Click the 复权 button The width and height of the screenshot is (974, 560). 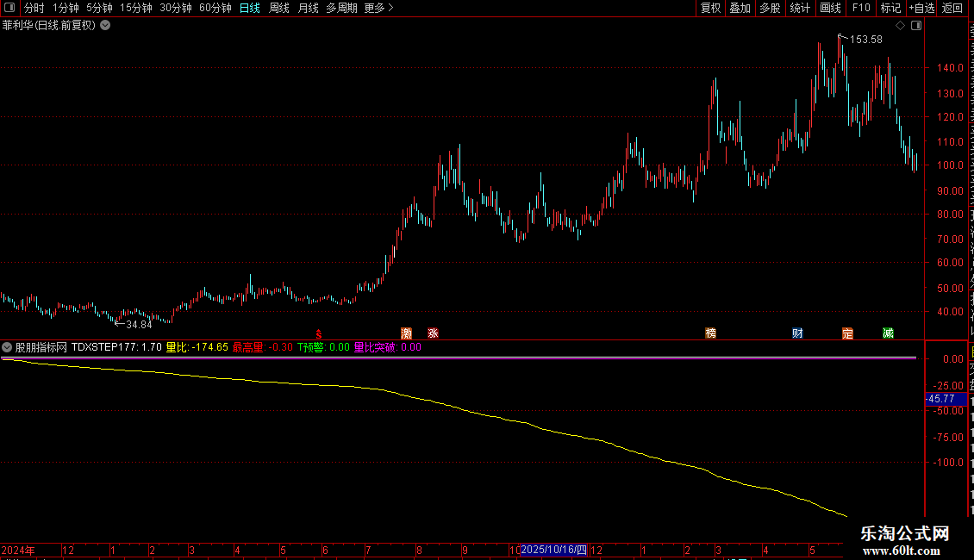pos(710,8)
